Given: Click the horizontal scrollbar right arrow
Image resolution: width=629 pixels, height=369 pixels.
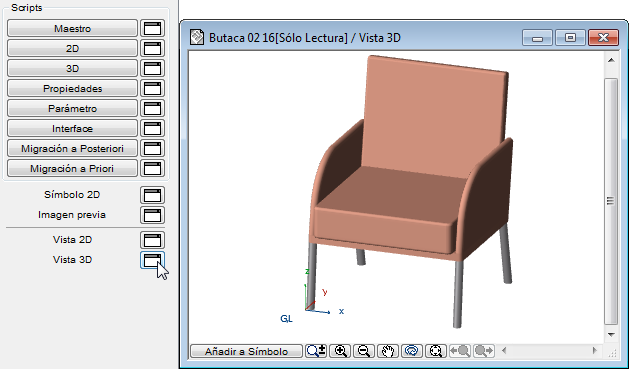Looking at the screenshot, I should tap(595, 351).
